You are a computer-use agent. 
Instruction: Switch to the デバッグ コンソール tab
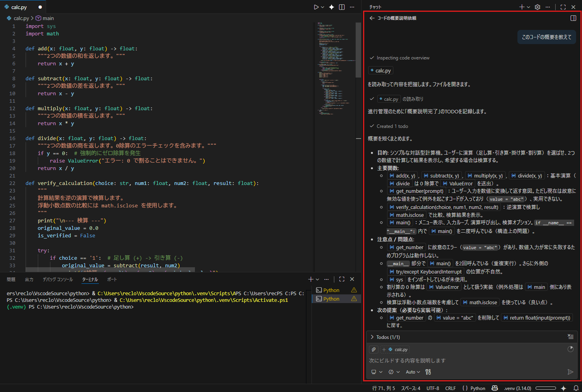pyautogui.click(x=57, y=279)
